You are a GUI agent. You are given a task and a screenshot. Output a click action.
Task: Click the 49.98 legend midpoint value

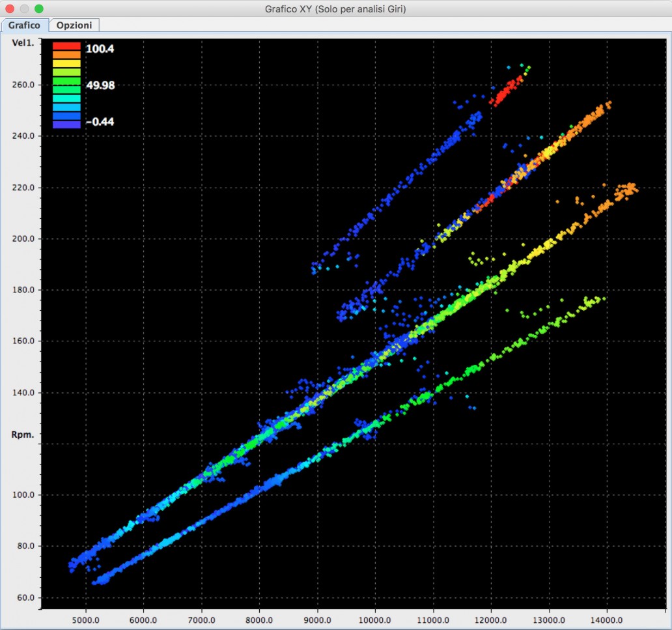coord(100,85)
